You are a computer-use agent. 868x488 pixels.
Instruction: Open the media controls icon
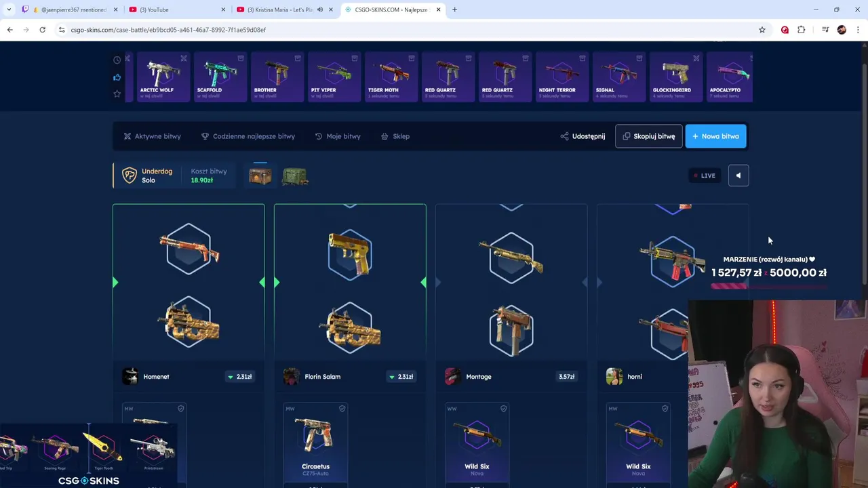tap(825, 30)
